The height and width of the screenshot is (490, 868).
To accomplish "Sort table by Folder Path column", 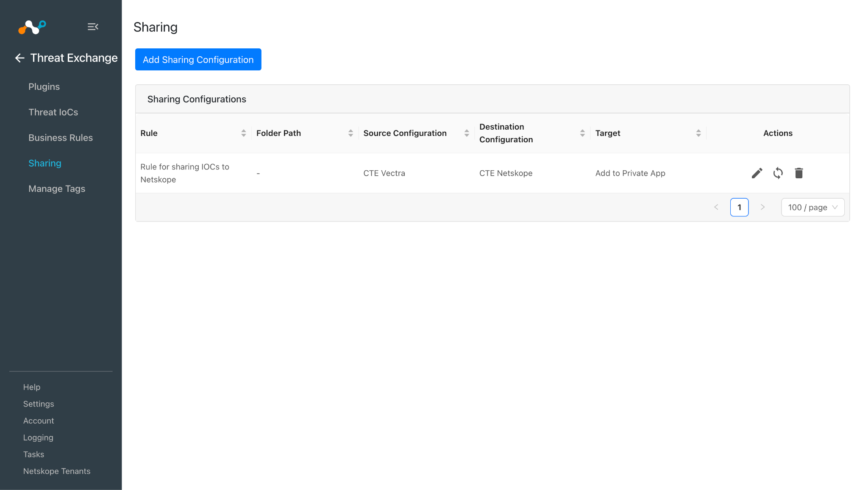I will click(351, 133).
